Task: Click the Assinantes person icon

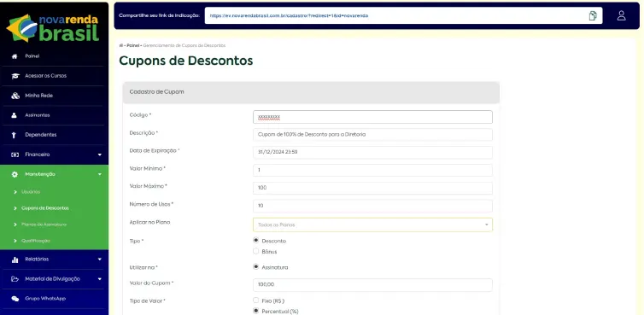Action: [15, 115]
